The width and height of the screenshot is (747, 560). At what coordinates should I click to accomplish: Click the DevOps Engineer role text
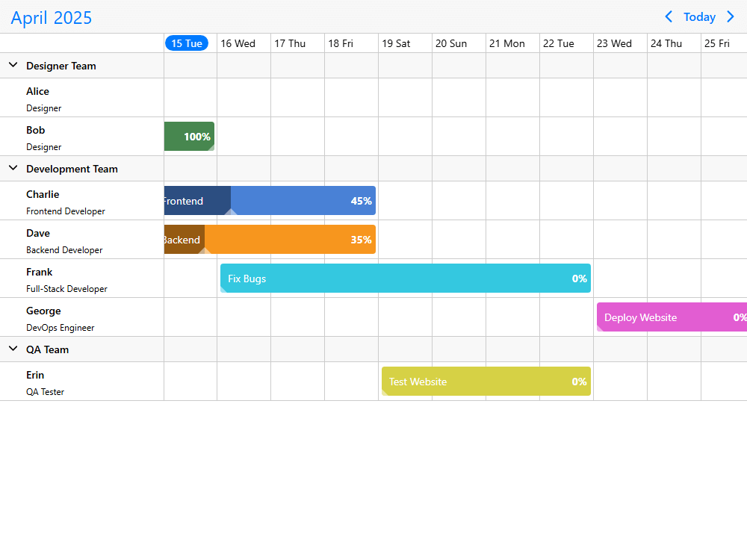[60, 328]
